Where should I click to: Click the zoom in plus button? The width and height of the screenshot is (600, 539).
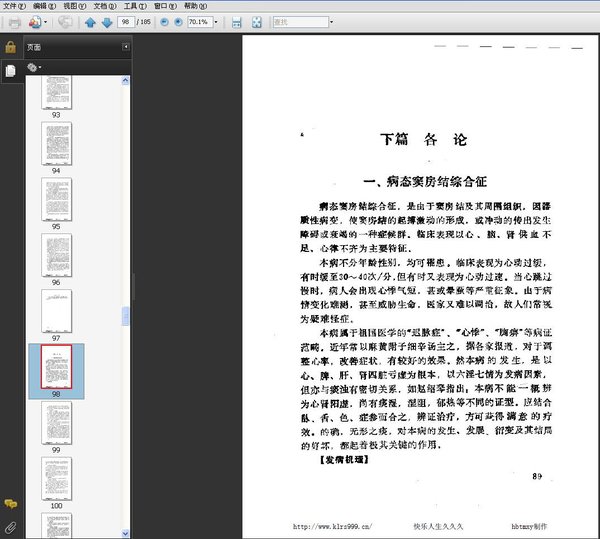point(179,22)
